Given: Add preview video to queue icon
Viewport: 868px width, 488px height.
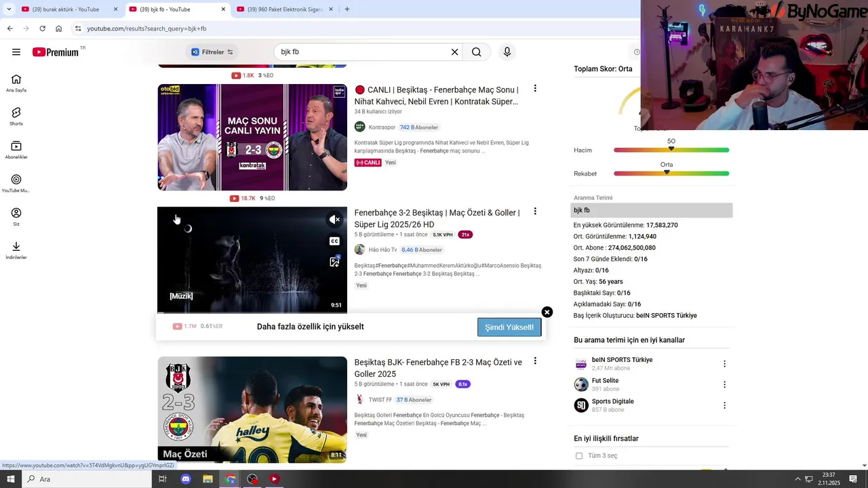Looking at the screenshot, I should pos(334,262).
